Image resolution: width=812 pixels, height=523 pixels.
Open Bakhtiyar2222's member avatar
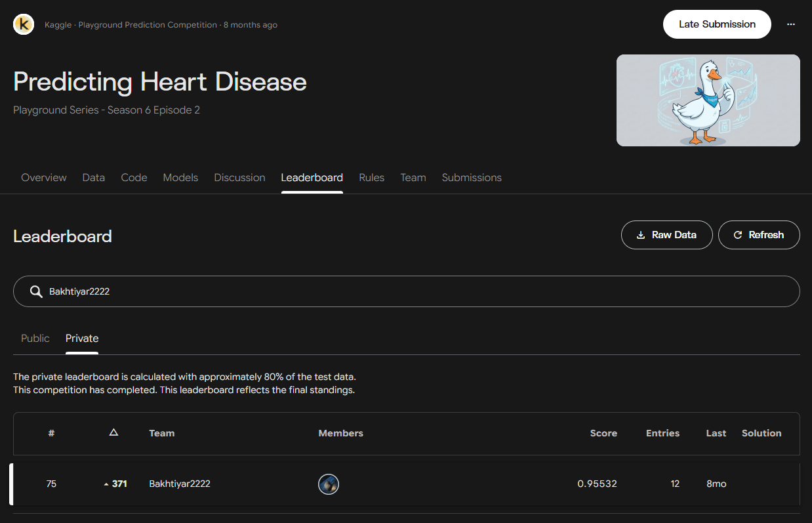[329, 484]
